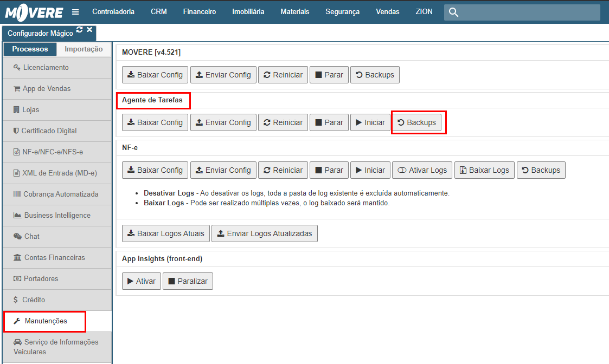Click Baixar Logos Atuais button

(x=166, y=233)
